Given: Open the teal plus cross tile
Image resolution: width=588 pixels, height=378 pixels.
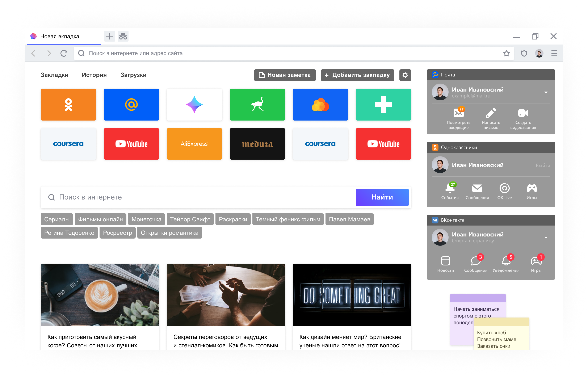Looking at the screenshot, I should 383,105.
